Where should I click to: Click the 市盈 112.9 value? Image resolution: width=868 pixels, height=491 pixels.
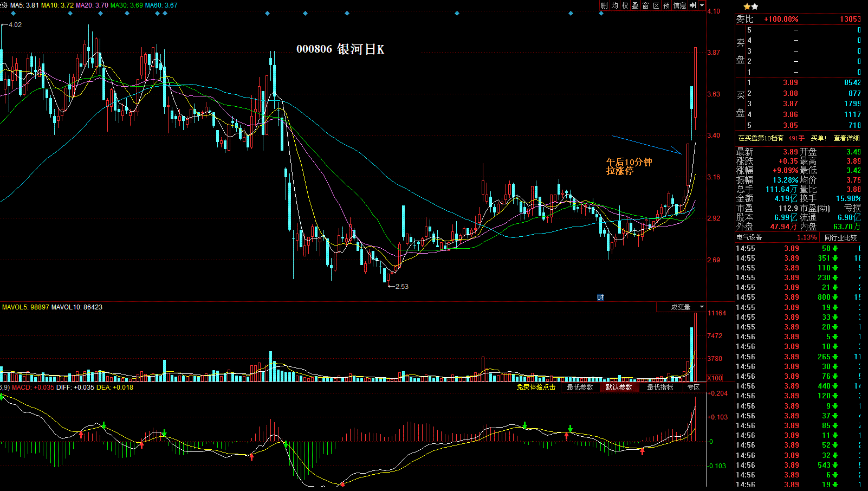tap(788, 208)
